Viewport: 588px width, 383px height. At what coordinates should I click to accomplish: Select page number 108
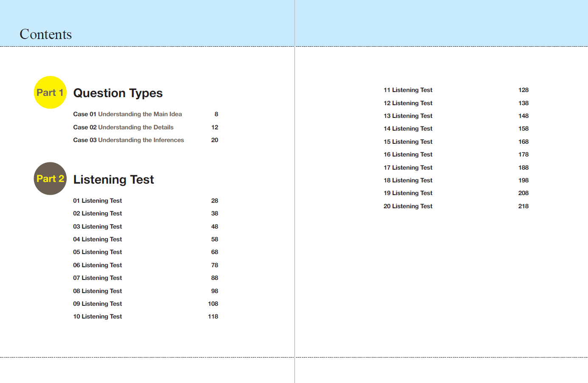213,304
